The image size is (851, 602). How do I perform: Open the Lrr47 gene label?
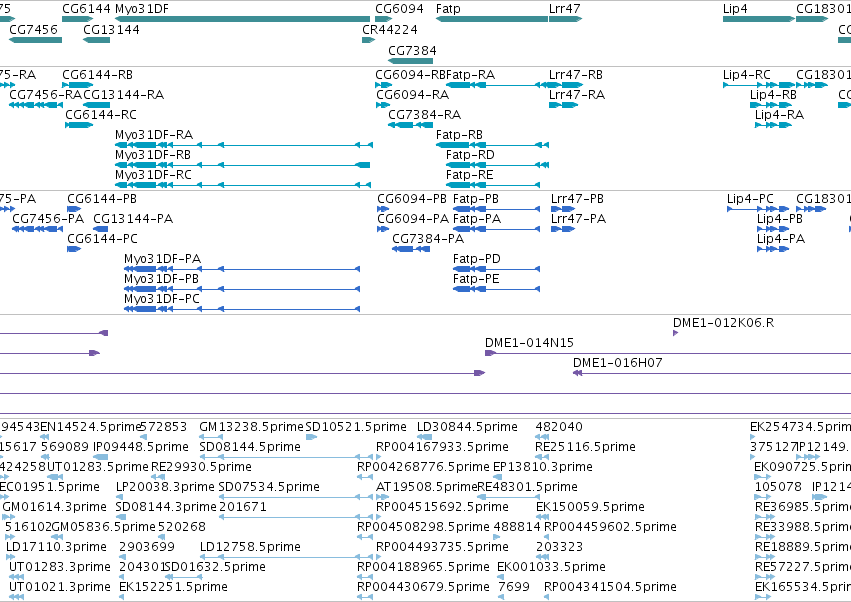564,9
